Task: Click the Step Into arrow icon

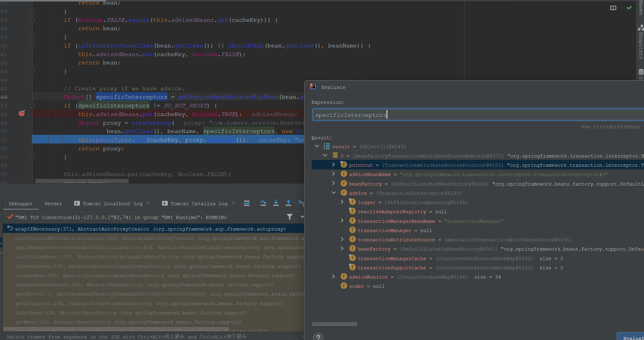Action: (x=276, y=203)
